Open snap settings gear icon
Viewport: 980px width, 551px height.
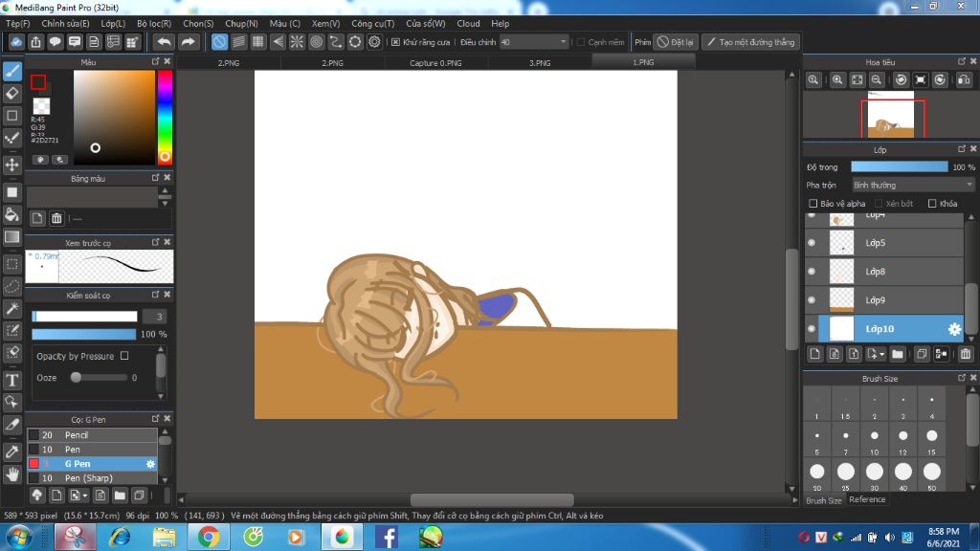click(x=374, y=42)
